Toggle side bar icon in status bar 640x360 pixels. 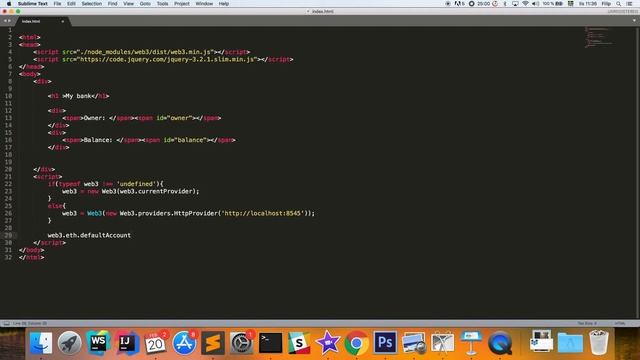coord(6,323)
